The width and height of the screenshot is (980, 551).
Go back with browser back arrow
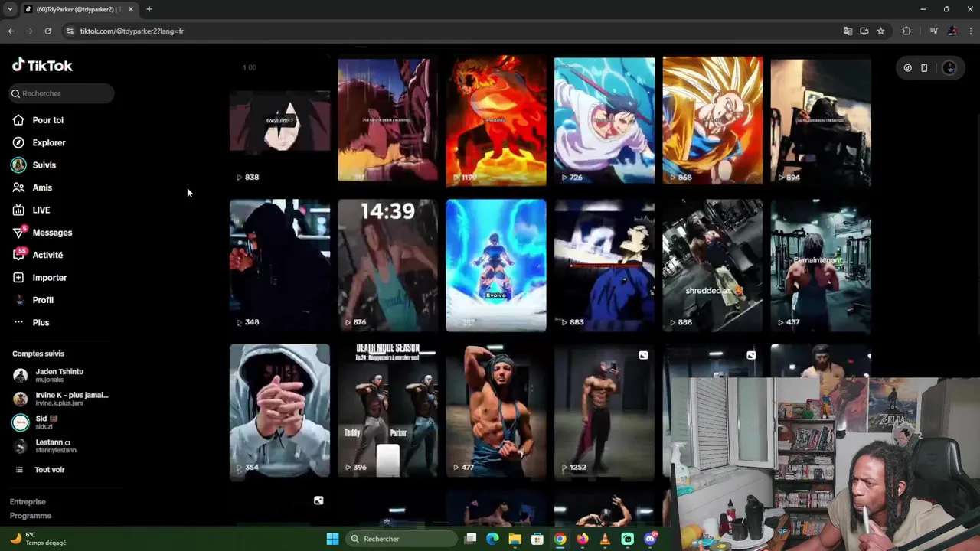click(x=11, y=31)
